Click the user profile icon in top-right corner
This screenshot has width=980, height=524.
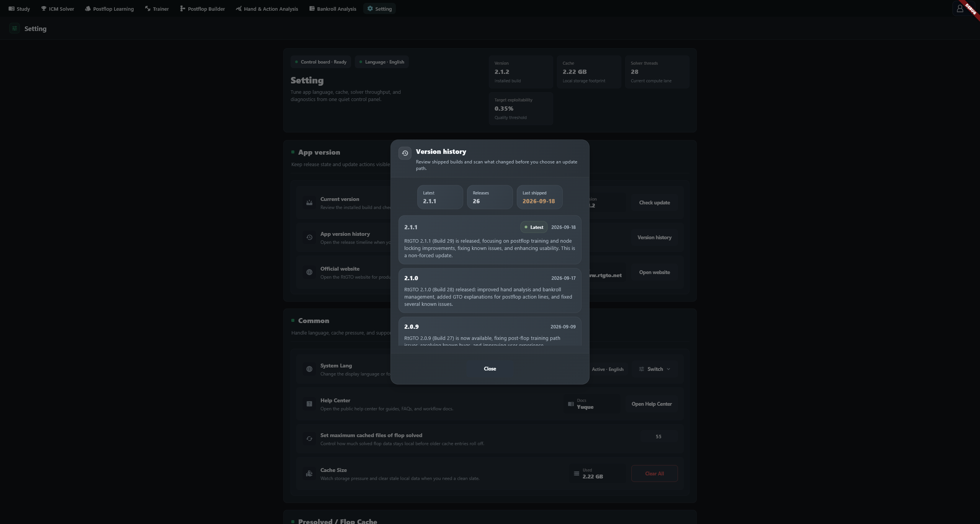coord(960,8)
